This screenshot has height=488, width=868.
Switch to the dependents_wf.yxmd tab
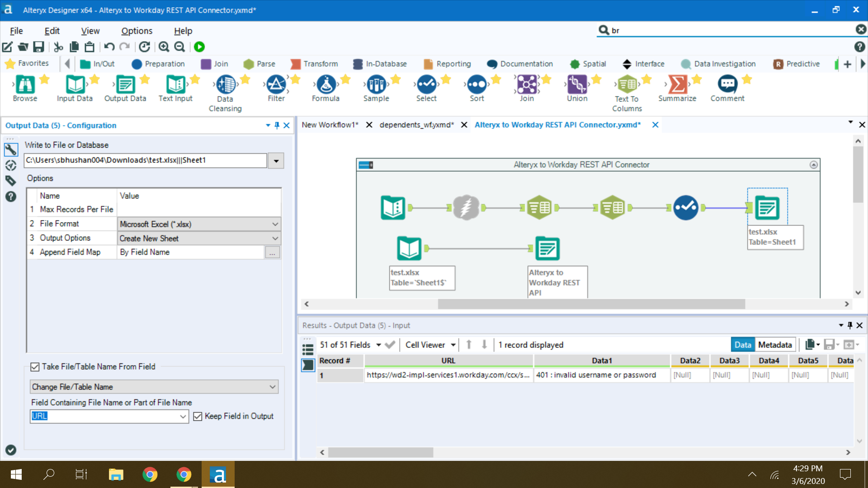pyautogui.click(x=416, y=125)
